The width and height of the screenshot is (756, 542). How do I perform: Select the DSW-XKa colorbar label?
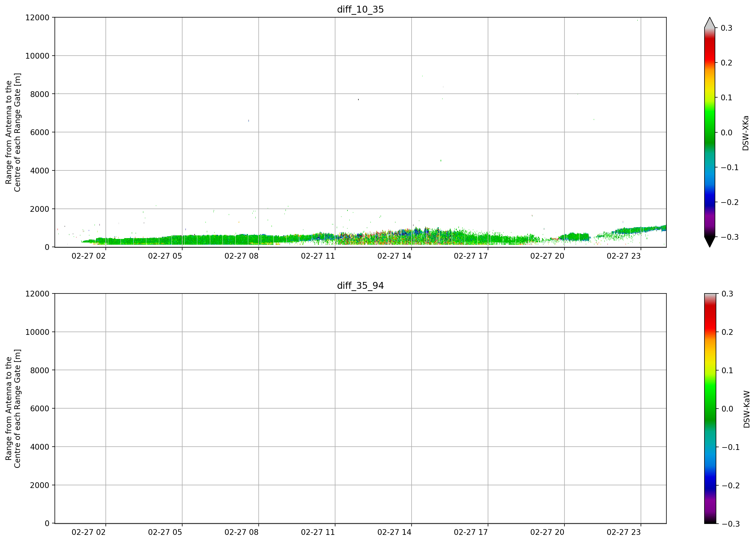(x=746, y=133)
